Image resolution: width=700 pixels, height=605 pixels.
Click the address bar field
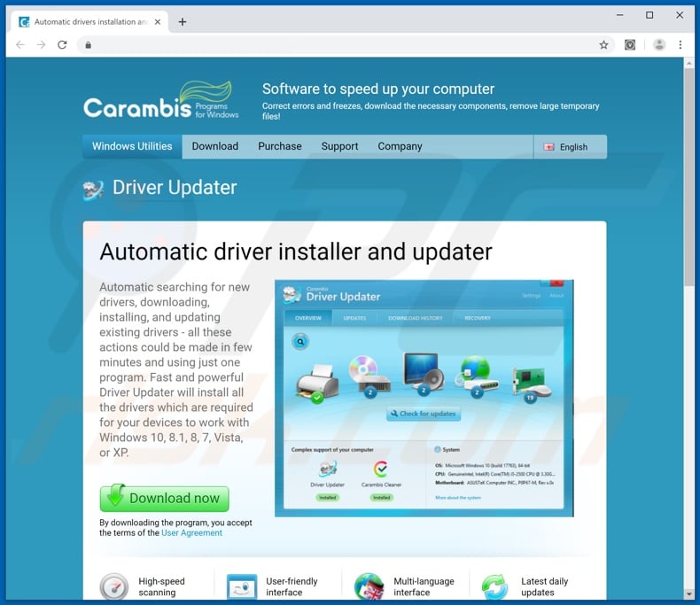tap(344, 44)
